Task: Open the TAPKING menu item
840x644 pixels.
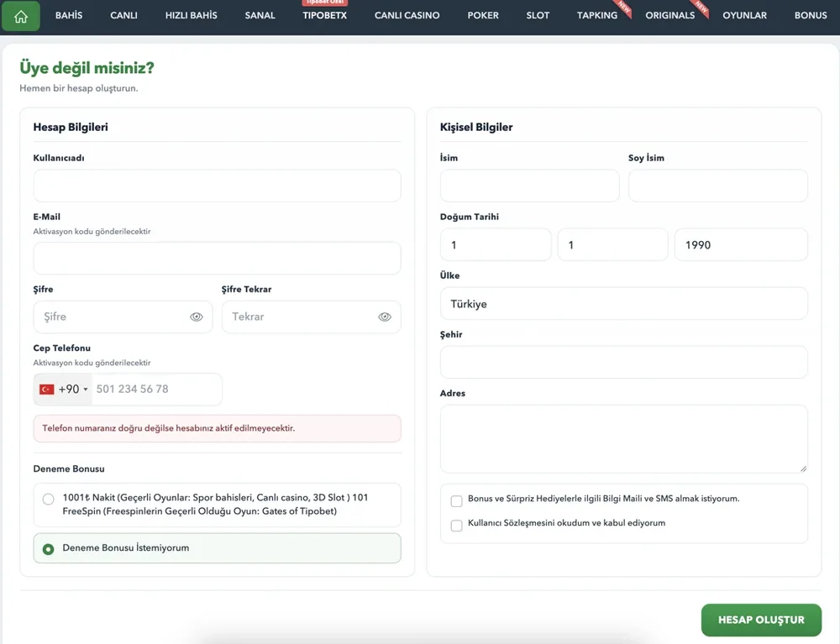Action: coord(597,15)
